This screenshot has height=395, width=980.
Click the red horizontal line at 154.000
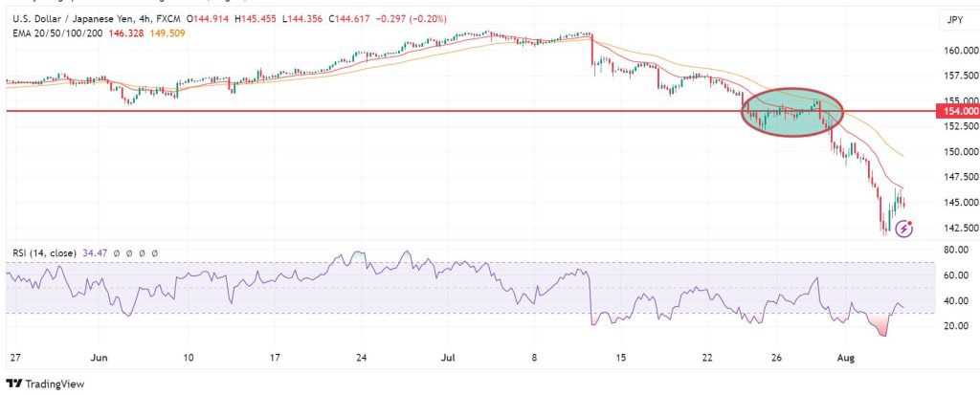tap(383, 111)
